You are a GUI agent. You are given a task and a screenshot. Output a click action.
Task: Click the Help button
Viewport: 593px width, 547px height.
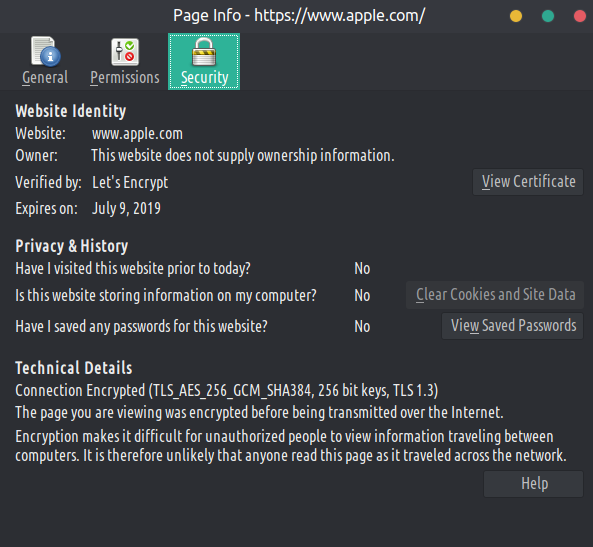[x=534, y=484]
